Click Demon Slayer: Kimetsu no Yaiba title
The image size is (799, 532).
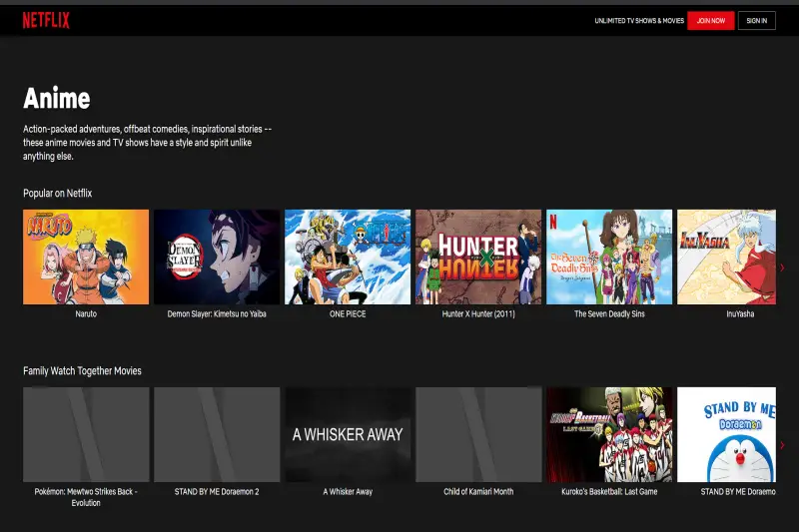(x=217, y=314)
